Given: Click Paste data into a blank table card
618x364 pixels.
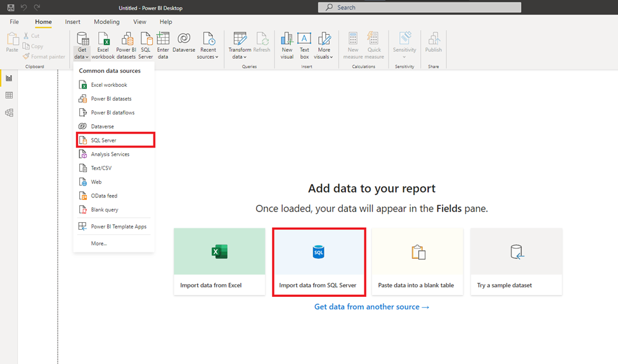Looking at the screenshot, I should coord(417,261).
